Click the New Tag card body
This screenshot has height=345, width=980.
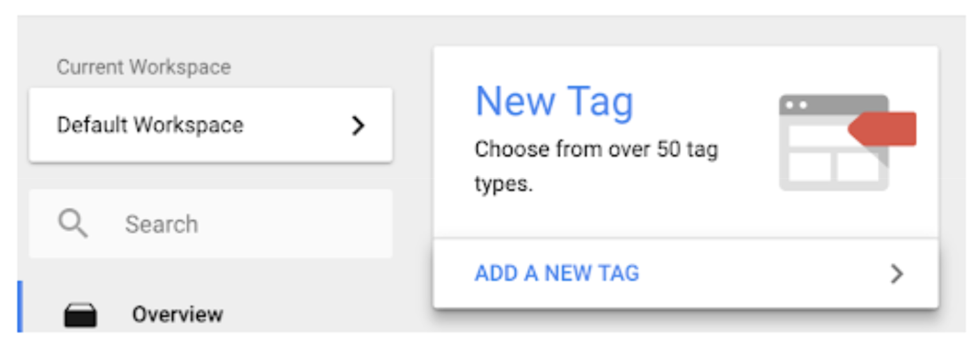[686, 142]
